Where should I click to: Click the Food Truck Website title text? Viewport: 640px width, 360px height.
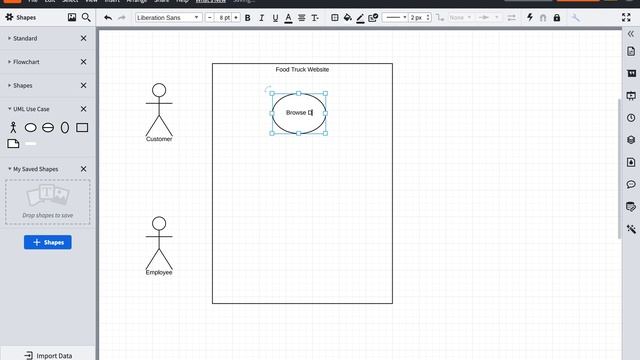(x=302, y=69)
